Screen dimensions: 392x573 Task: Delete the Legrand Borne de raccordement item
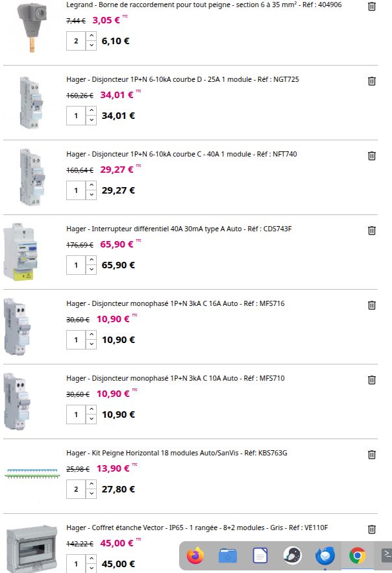(x=372, y=6)
